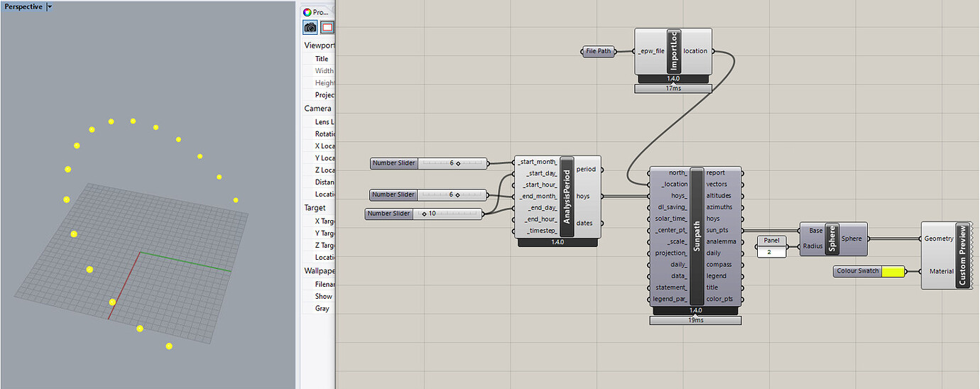Click the hoys output on AnalysisPeriod

pyautogui.click(x=583, y=196)
